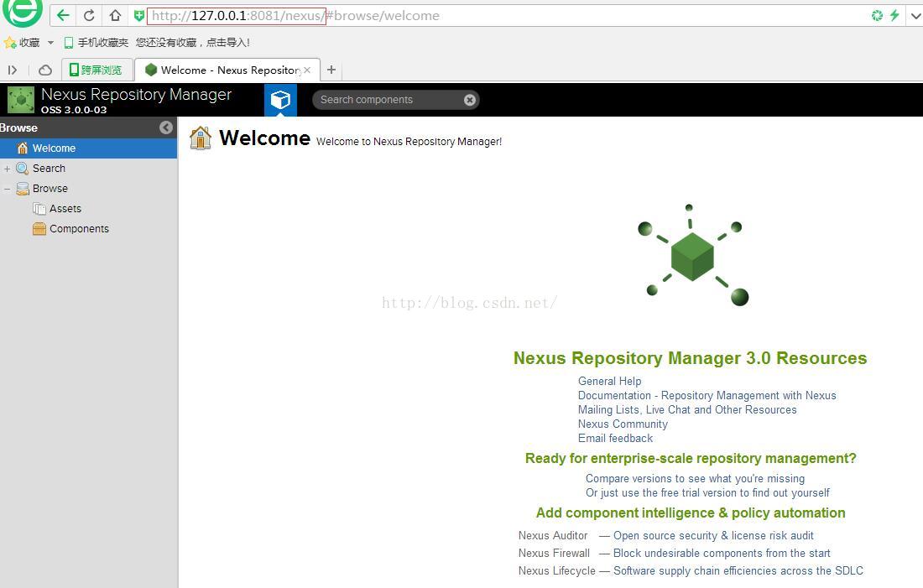Reload the page with refresh icon
The image size is (923, 588).
point(89,16)
